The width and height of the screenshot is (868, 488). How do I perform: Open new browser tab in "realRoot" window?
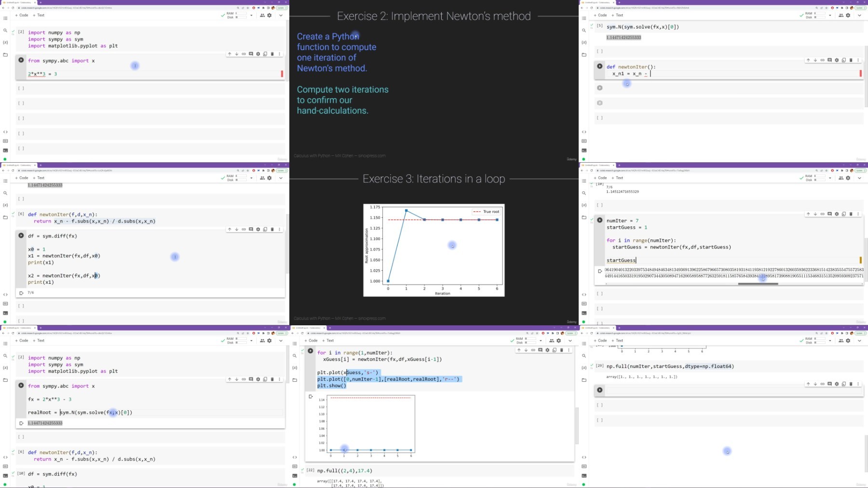41,328
